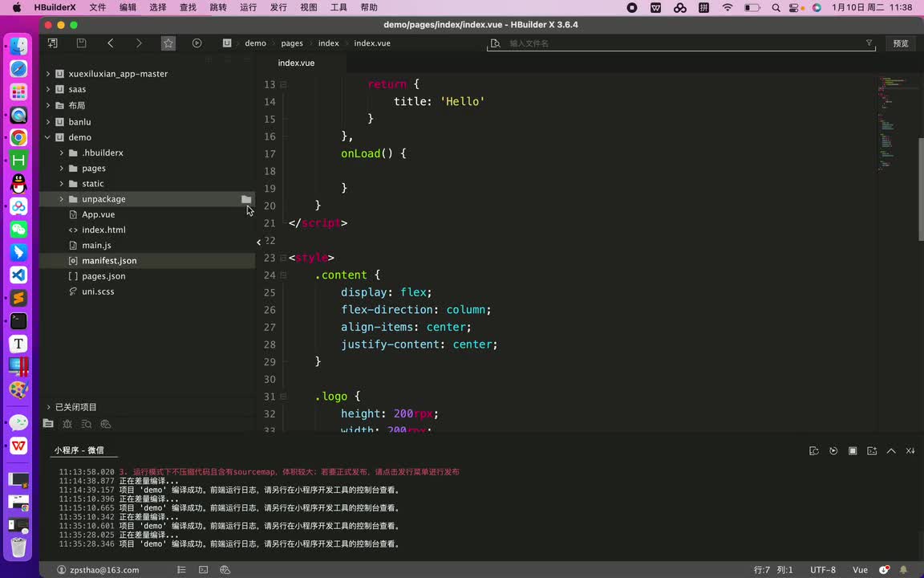Expand the 已关闭项目 section

48,407
